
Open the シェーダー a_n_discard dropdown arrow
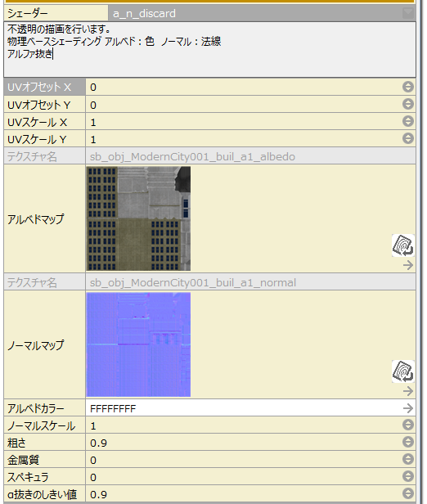point(408,13)
